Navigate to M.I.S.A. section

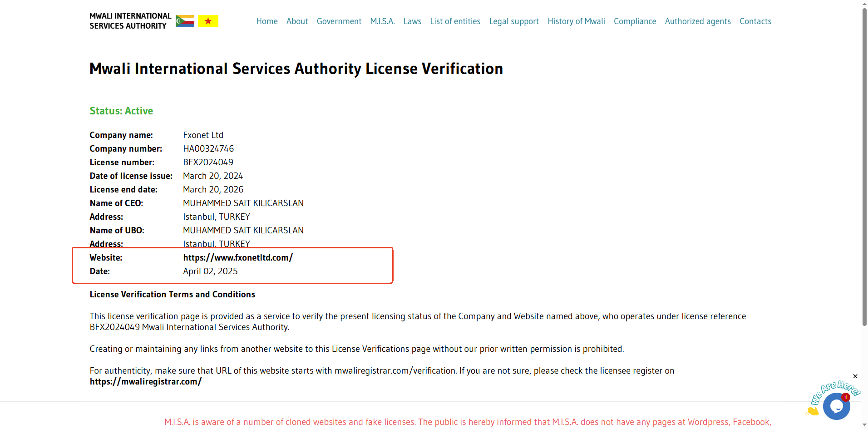pos(382,21)
